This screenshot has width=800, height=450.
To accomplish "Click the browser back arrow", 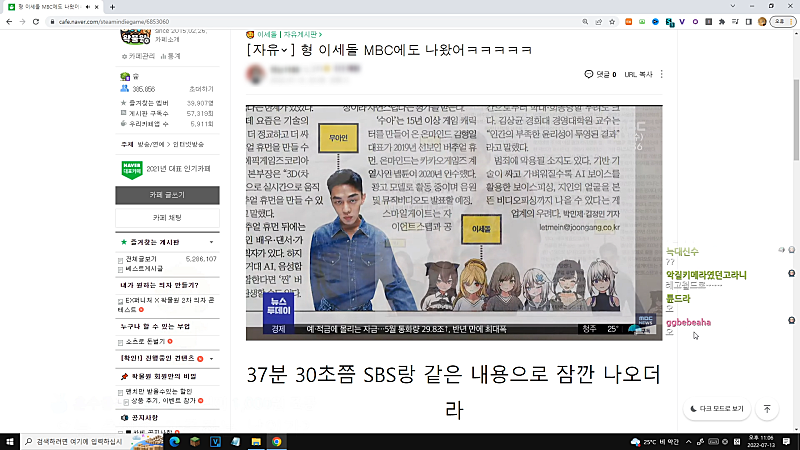I will (11, 19).
